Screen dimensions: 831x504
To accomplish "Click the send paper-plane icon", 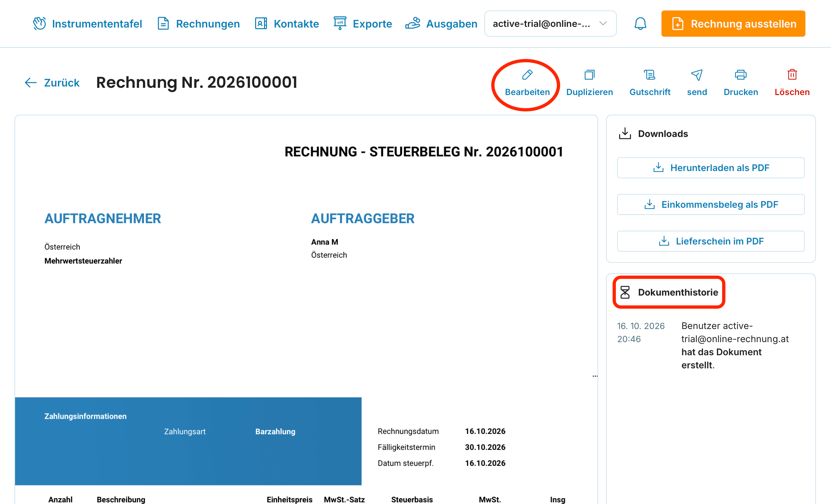I will pos(697,74).
